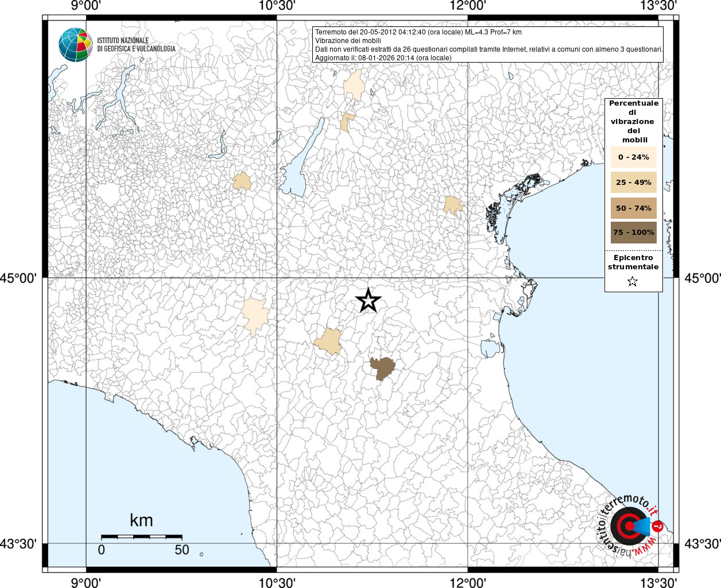The height and width of the screenshot is (588, 721).
Task: Click the tan municipality southwest of the epicenter
Action: [329, 341]
